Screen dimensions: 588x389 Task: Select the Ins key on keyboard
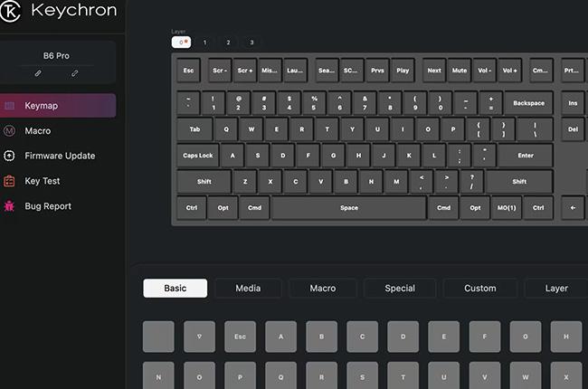573,103
